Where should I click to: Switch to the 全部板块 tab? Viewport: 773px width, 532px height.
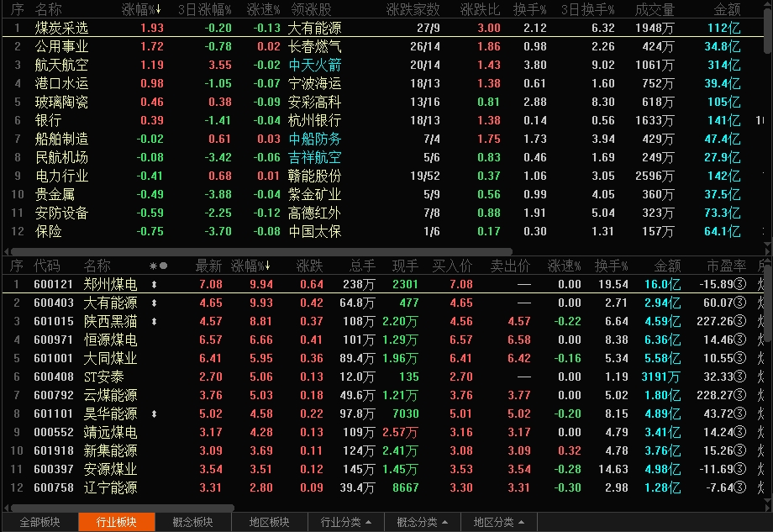pyautogui.click(x=39, y=522)
